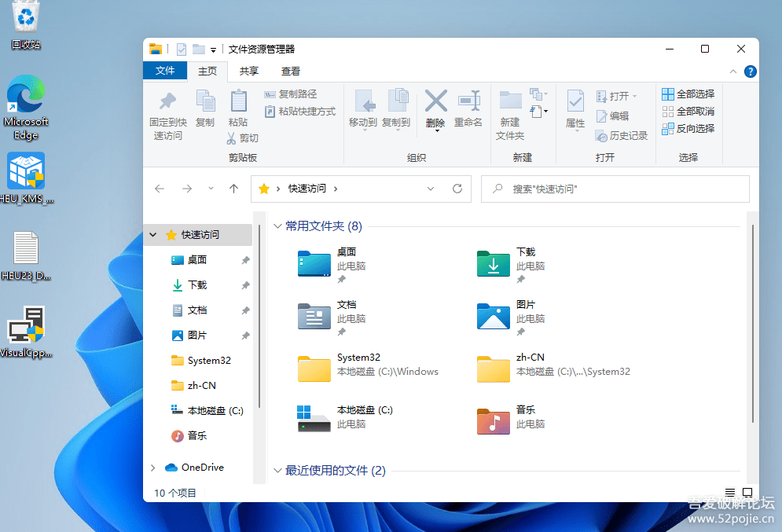Minimize the ribbon with the caret
This screenshot has width=782, height=532.
[x=733, y=72]
